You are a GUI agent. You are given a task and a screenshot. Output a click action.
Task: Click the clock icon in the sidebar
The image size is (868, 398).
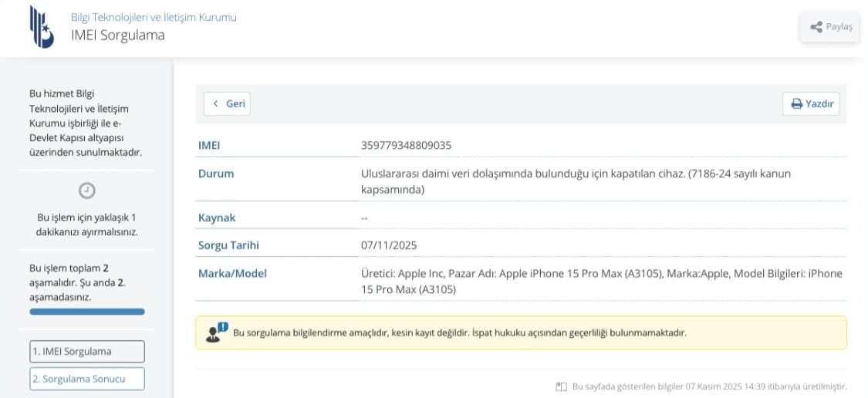tap(87, 190)
